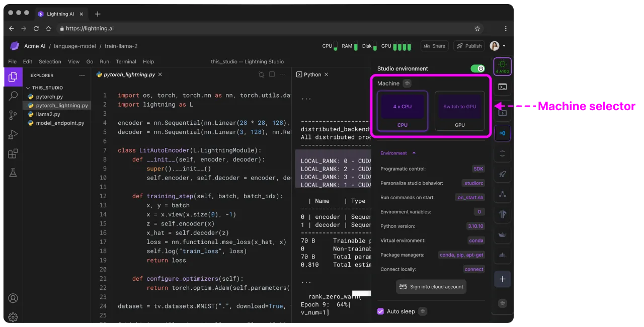Open the Explorer files icon
644x327 pixels.
click(13, 77)
